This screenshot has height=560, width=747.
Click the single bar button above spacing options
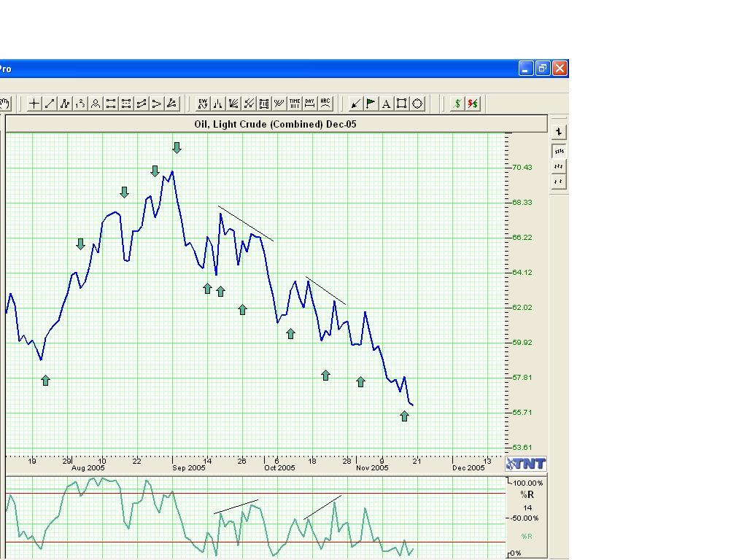(x=559, y=132)
